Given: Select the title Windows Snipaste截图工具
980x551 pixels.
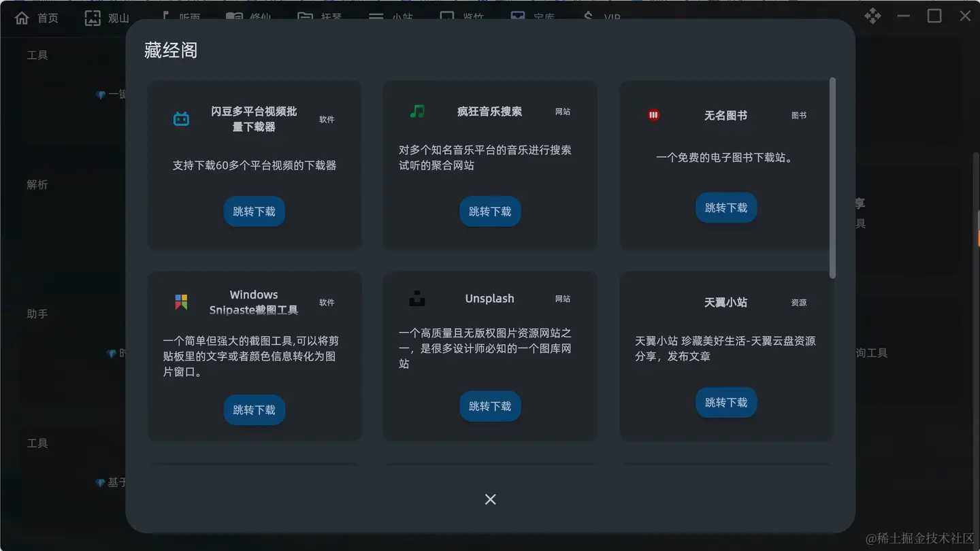Looking at the screenshot, I should click(254, 302).
